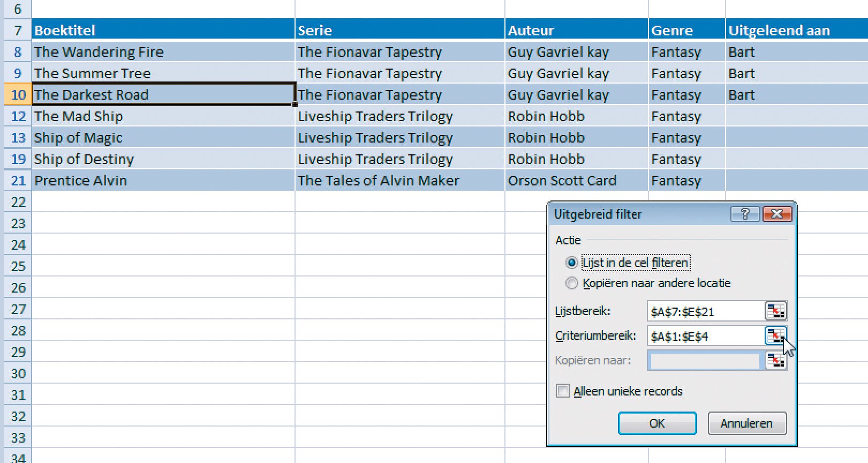Screen dimensions: 868x463
Task: Click the Criteriumbereik collapse dialog icon
Action: (775, 336)
